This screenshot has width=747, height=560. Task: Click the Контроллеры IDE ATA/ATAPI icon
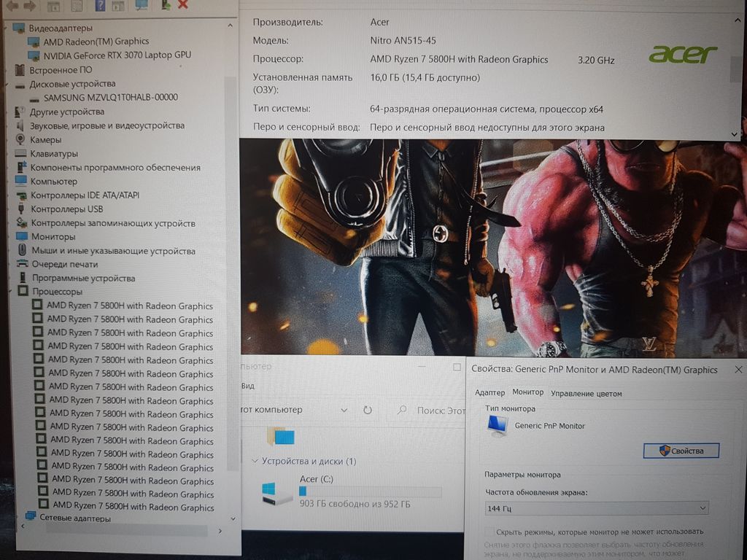[x=21, y=195]
